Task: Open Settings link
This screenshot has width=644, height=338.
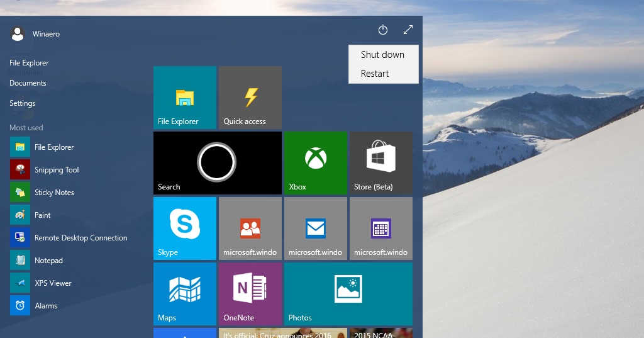Action: (22, 103)
